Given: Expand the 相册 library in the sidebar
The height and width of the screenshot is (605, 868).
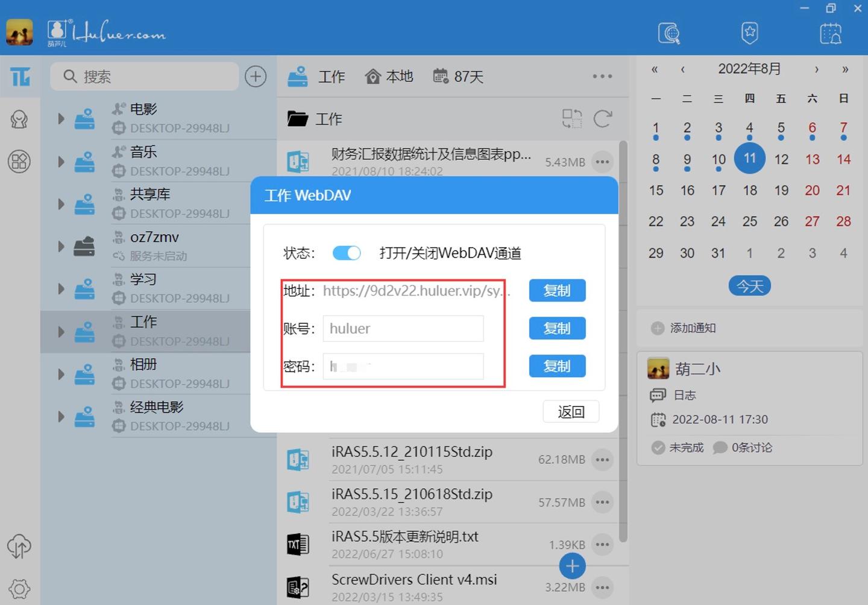Looking at the screenshot, I should pos(61,373).
